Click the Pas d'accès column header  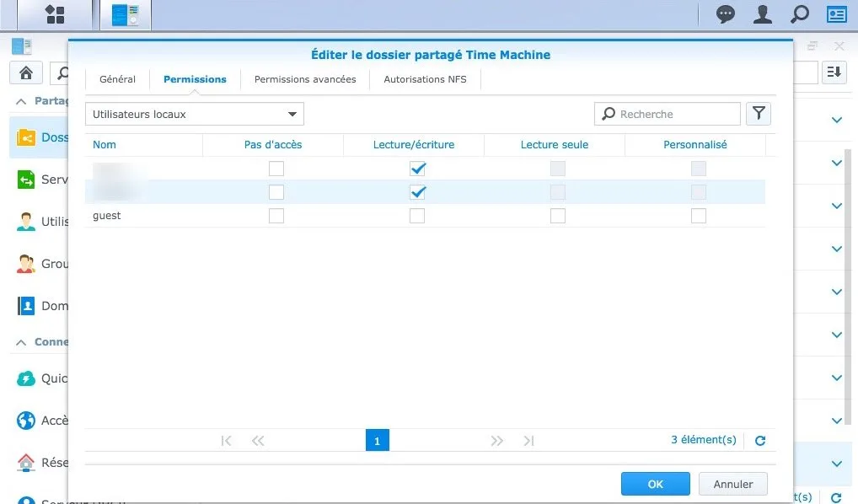[x=273, y=144]
